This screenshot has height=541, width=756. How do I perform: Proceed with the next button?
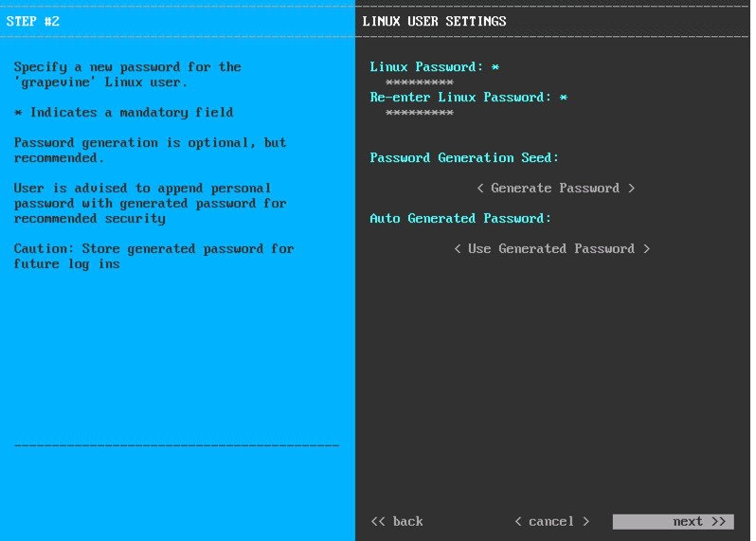pos(673,522)
